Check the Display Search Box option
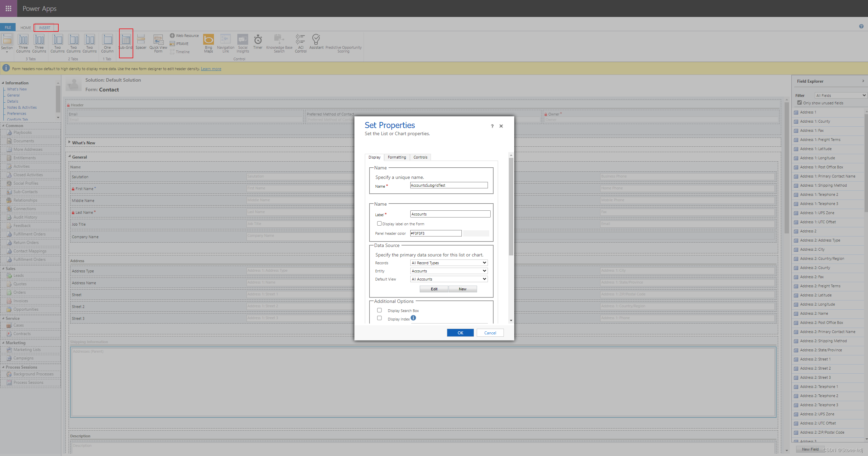 pos(379,310)
